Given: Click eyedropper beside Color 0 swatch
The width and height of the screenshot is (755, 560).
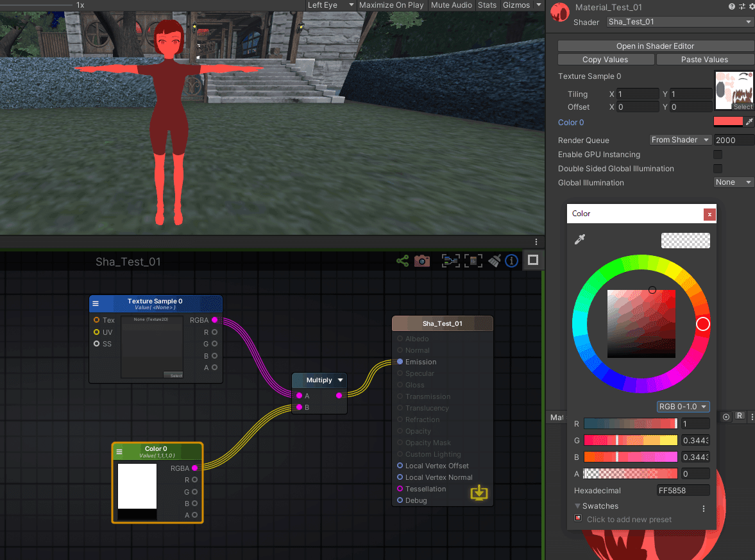Looking at the screenshot, I should 749,122.
